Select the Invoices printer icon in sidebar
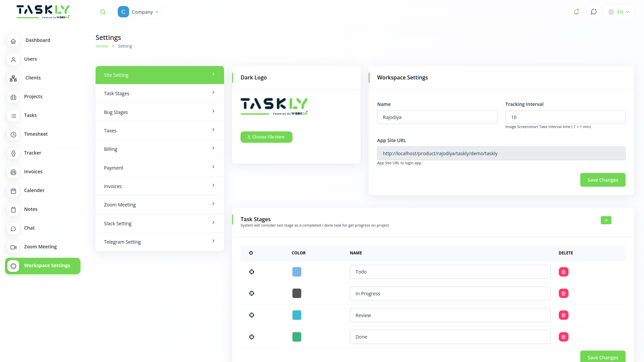Image resolution: width=644 pixels, height=362 pixels. pyautogui.click(x=13, y=172)
